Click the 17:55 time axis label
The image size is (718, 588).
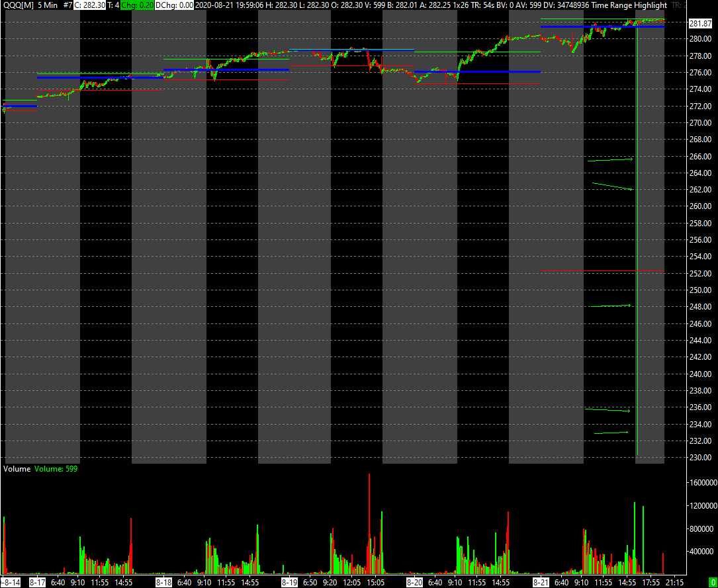pos(651,583)
